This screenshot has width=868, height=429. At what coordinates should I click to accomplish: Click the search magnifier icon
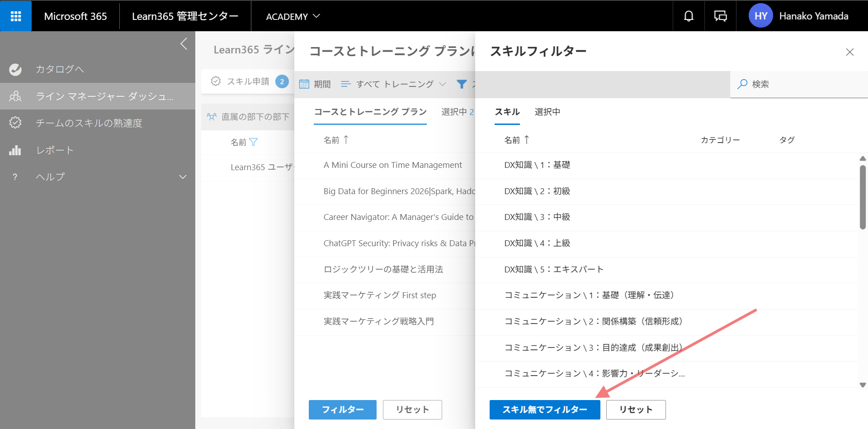tap(742, 84)
